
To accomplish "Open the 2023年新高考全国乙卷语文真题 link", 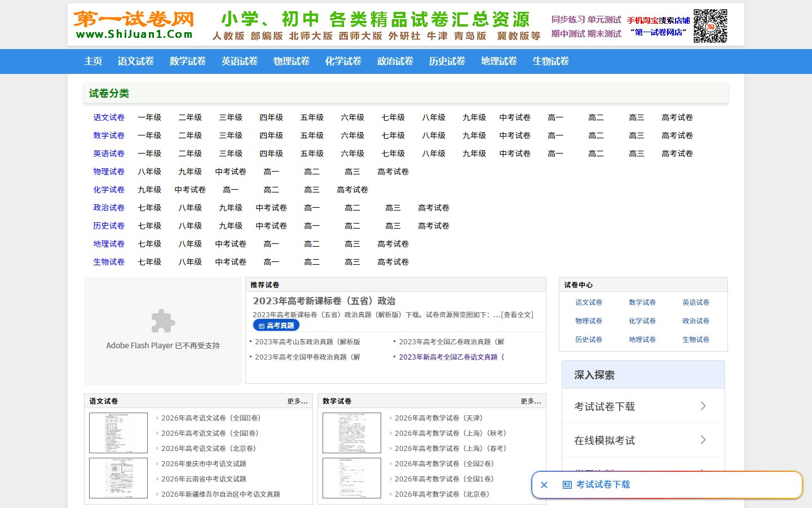I will point(452,357).
